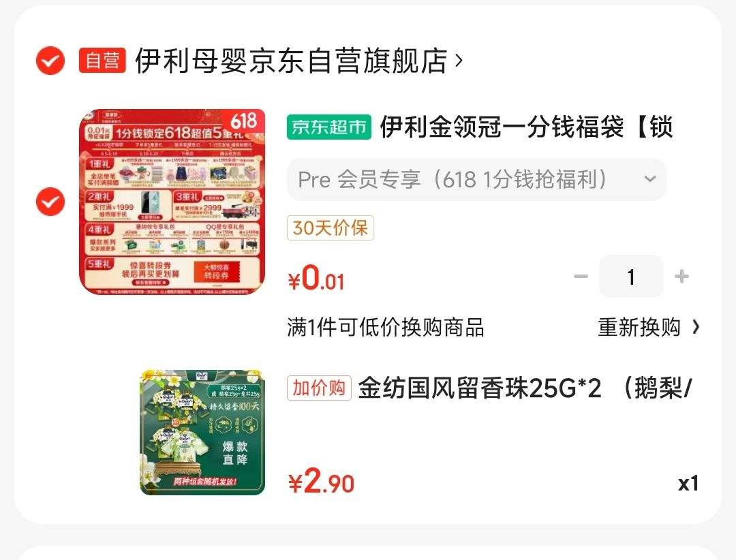Open the 618 福袋 product thumbnail
The image size is (736, 560).
pyautogui.click(x=172, y=202)
